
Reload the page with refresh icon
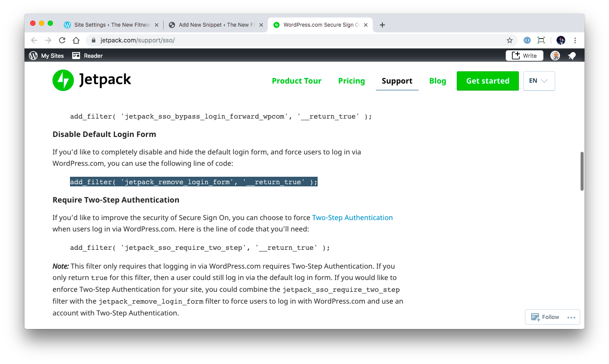click(62, 40)
